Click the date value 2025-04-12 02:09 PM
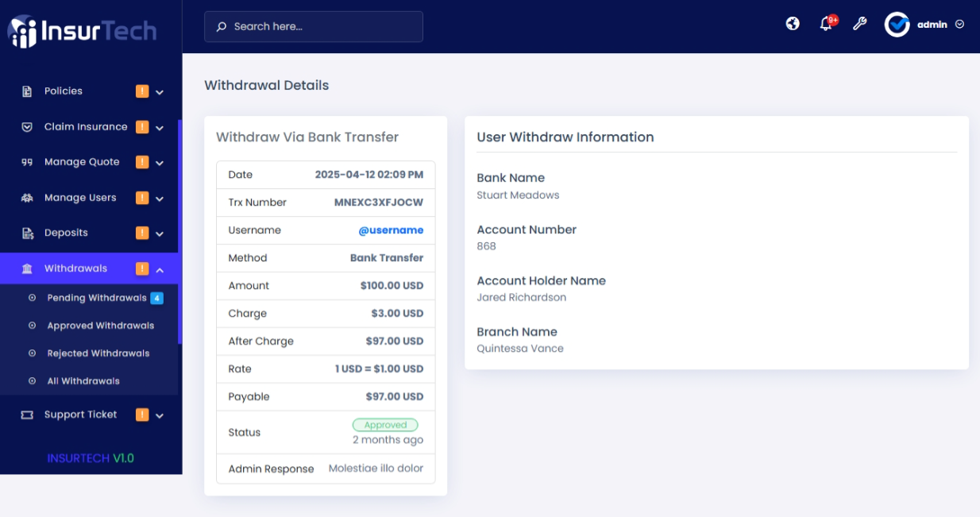The image size is (980, 517). click(x=369, y=175)
